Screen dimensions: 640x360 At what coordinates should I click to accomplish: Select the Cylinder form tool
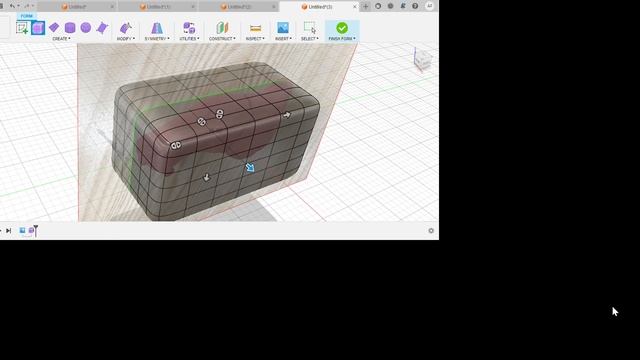click(70, 28)
